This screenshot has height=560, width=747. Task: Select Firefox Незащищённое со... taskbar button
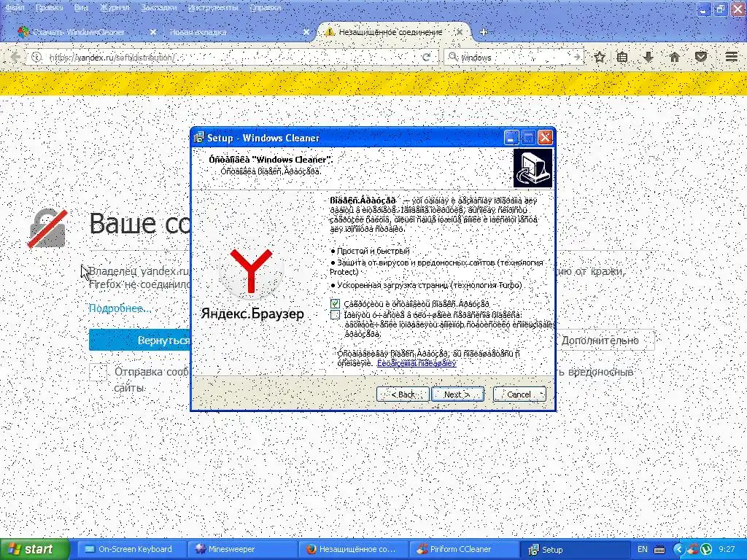354,550
